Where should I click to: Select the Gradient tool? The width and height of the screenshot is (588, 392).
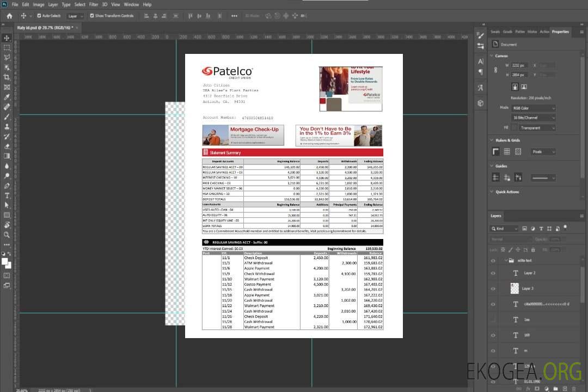click(7, 156)
